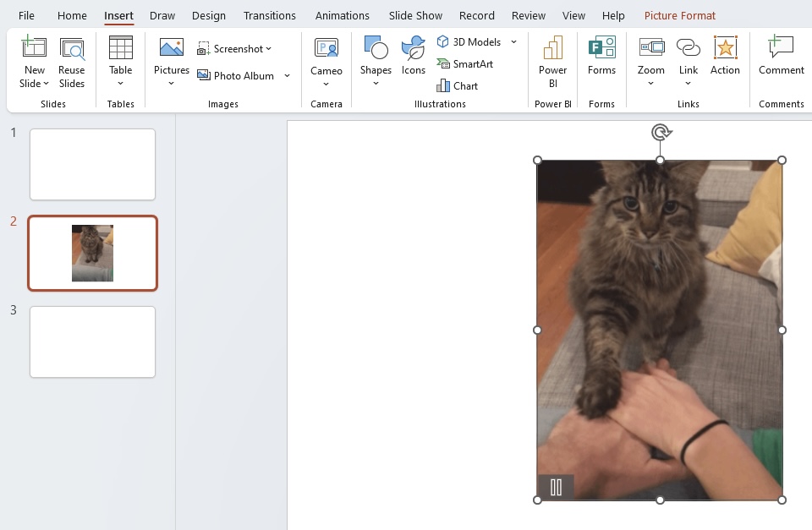Open the Slide Show tab
Viewport: 812px width, 530px height.
(415, 15)
